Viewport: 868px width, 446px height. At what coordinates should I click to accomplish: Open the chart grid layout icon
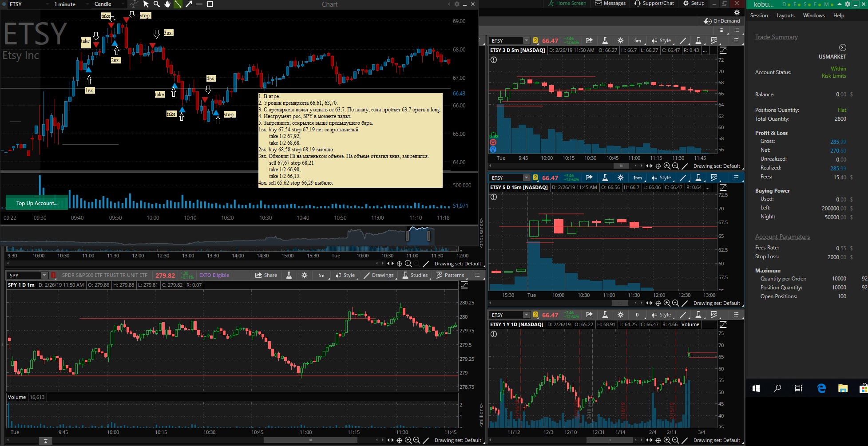(x=721, y=30)
